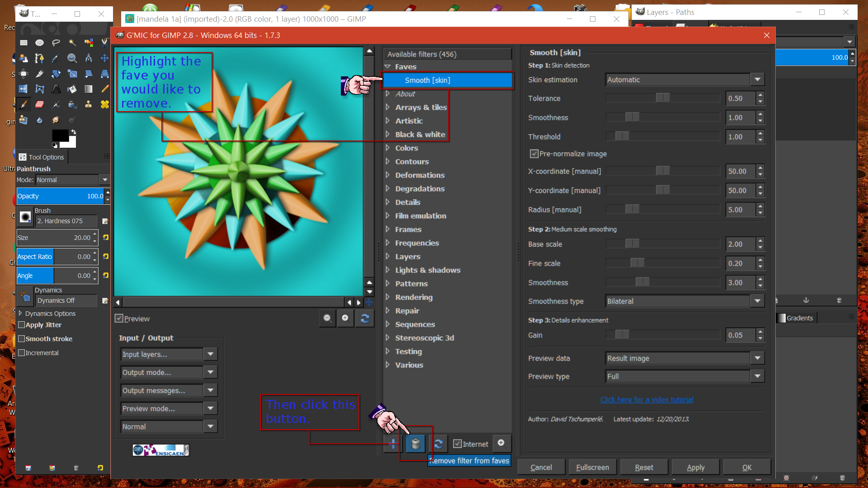Select the Move tool
868x488 pixels.
104,58
